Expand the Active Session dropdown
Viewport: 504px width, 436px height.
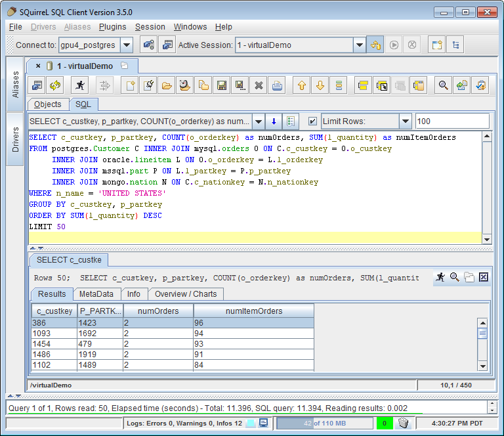pyautogui.click(x=360, y=45)
